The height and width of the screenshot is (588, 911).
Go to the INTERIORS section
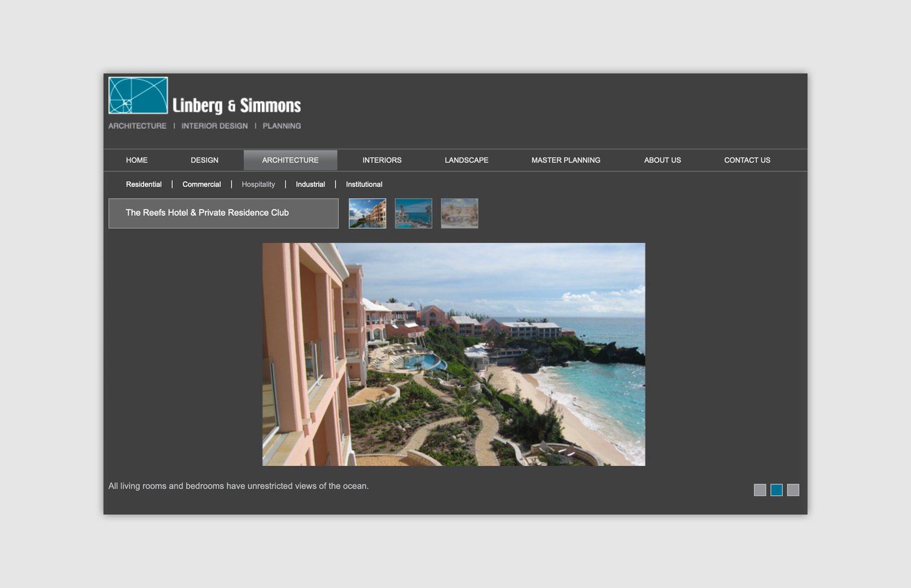382,160
